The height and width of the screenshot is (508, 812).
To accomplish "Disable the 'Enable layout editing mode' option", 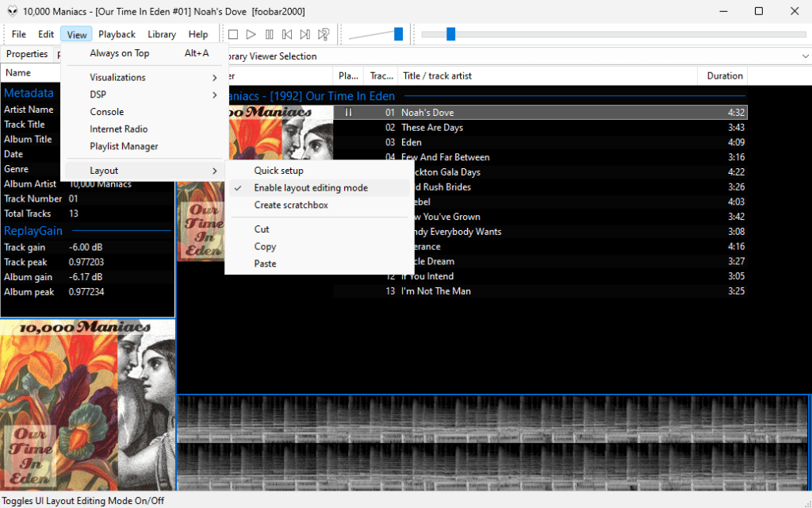I will coord(311,188).
